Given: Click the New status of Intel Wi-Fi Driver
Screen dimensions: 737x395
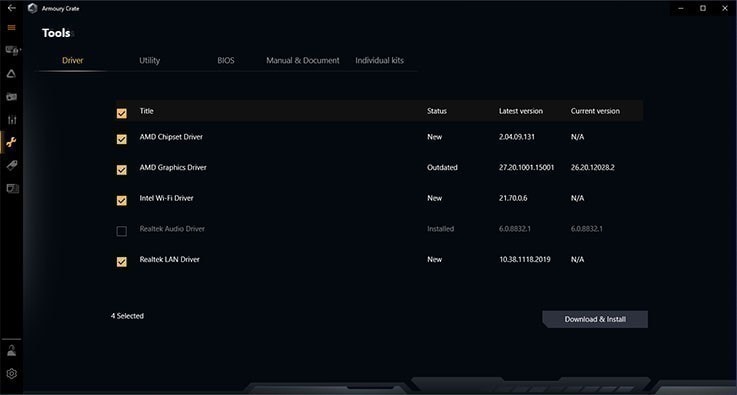Looking at the screenshot, I should [x=434, y=198].
